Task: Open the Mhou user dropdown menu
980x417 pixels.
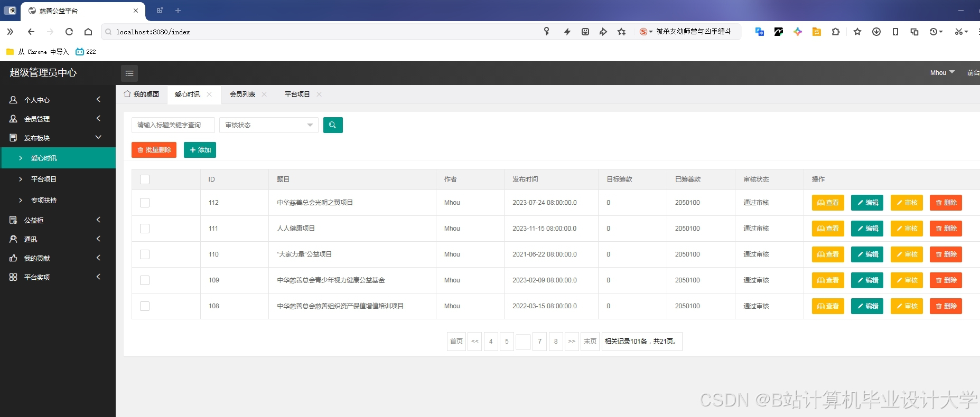Action: pyautogui.click(x=942, y=73)
